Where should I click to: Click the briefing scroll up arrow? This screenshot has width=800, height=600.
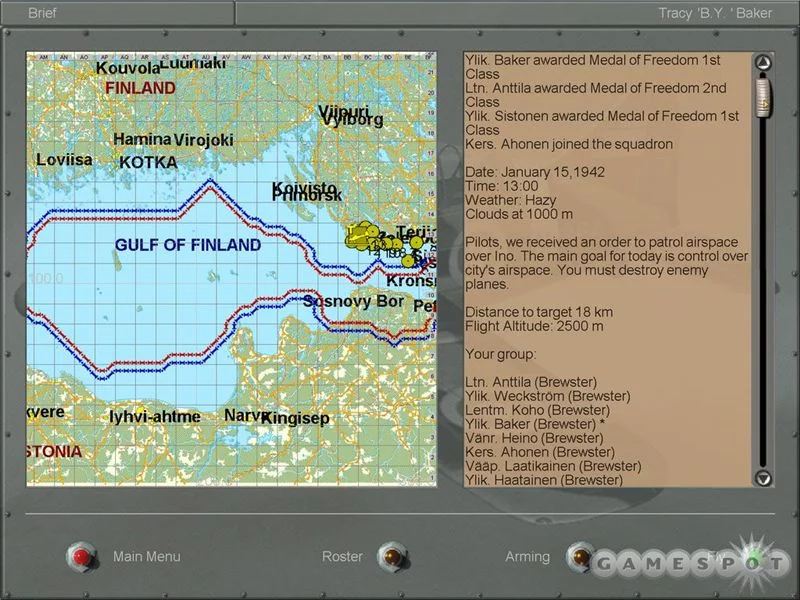tap(763, 63)
